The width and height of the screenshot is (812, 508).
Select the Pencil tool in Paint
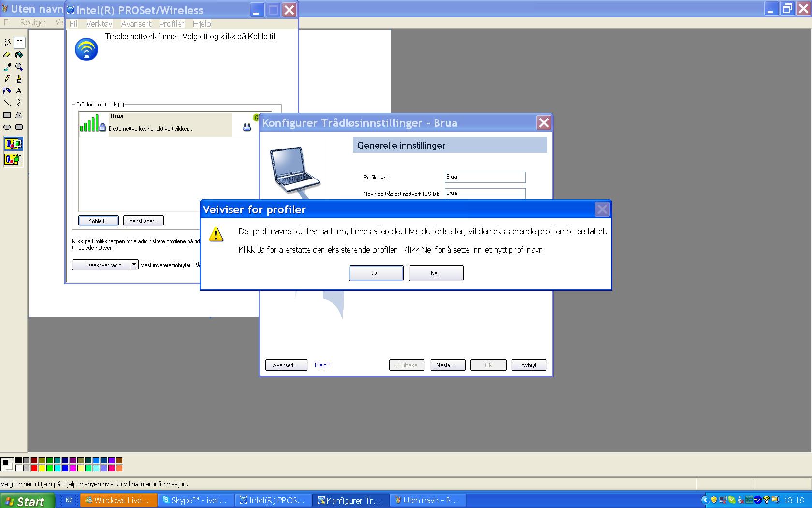(x=7, y=79)
